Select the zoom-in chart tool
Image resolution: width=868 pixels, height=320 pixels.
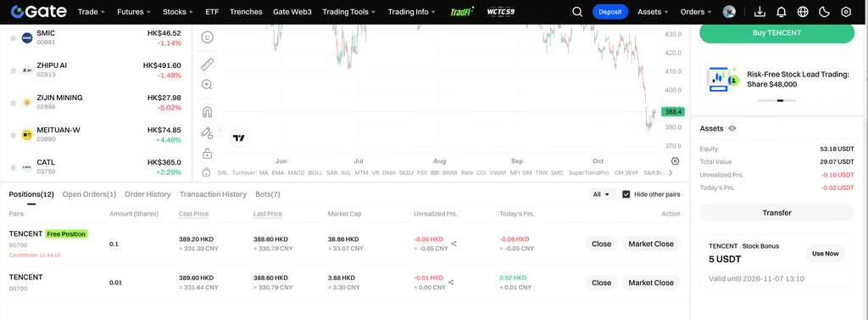207,85
